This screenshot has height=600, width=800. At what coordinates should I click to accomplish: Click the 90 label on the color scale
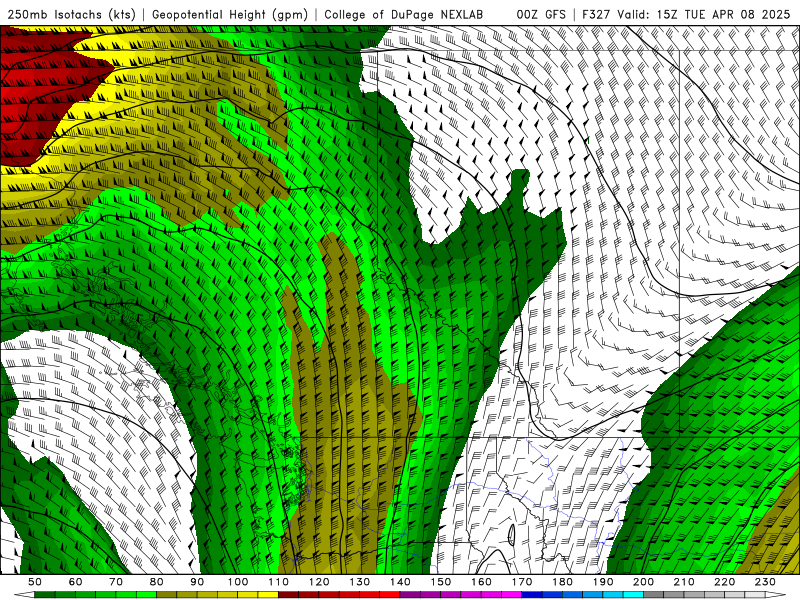[197, 582]
